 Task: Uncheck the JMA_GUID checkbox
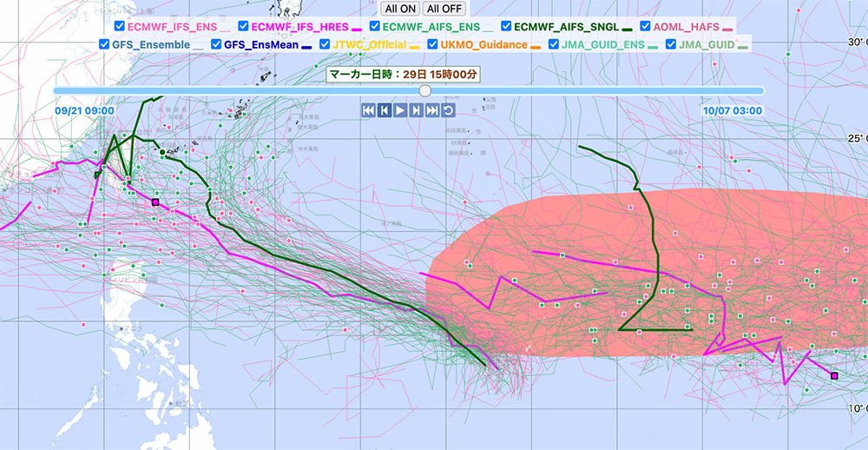(x=671, y=44)
